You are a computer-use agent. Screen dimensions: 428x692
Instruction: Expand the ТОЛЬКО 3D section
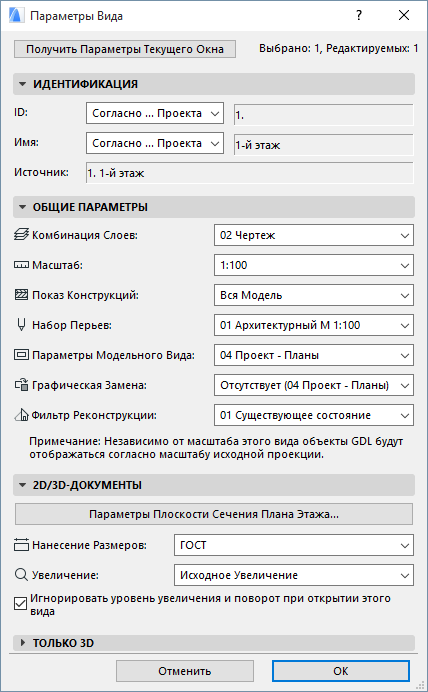pos(23,643)
